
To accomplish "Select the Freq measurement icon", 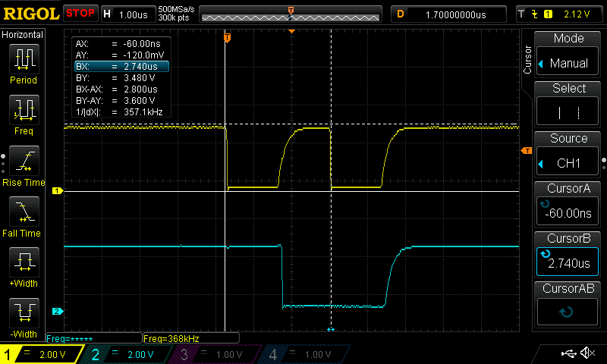I will (x=24, y=110).
